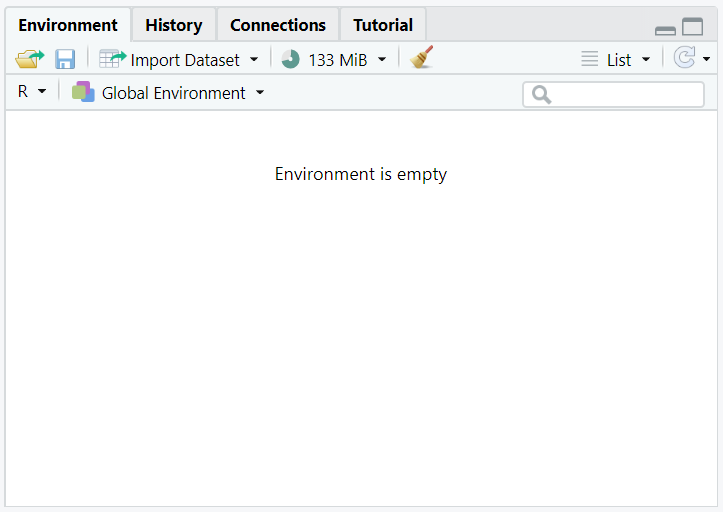Click the List view lines icon
The width and height of the screenshot is (723, 512).
click(x=590, y=59)
